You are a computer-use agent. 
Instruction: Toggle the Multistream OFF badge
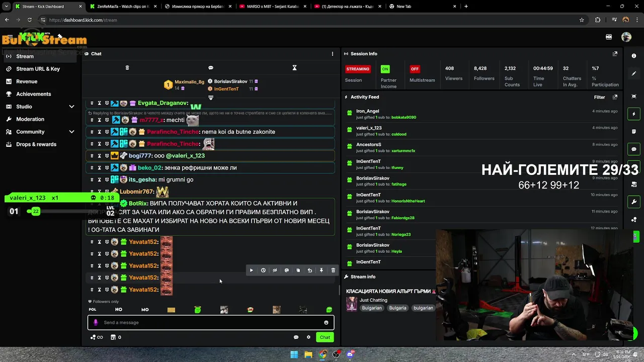click(415, 69)
